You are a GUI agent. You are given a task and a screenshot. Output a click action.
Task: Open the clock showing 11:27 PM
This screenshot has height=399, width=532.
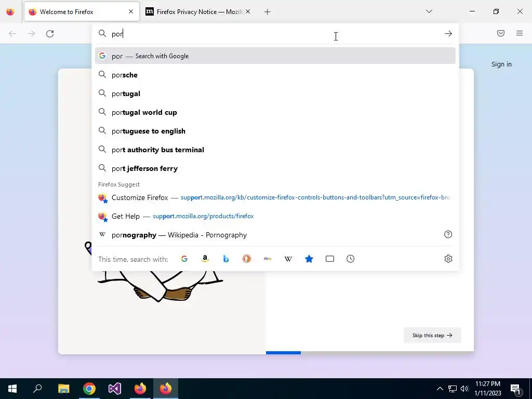[487, 389]
